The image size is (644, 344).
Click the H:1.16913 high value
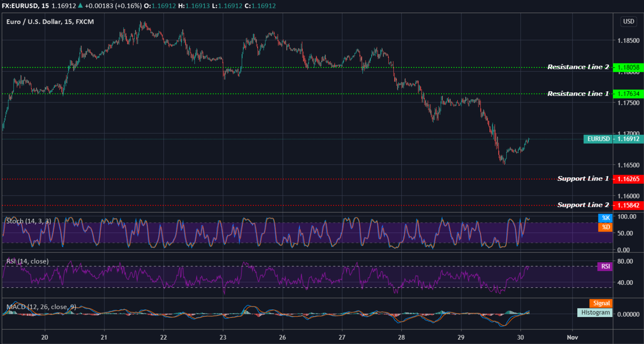194,6
